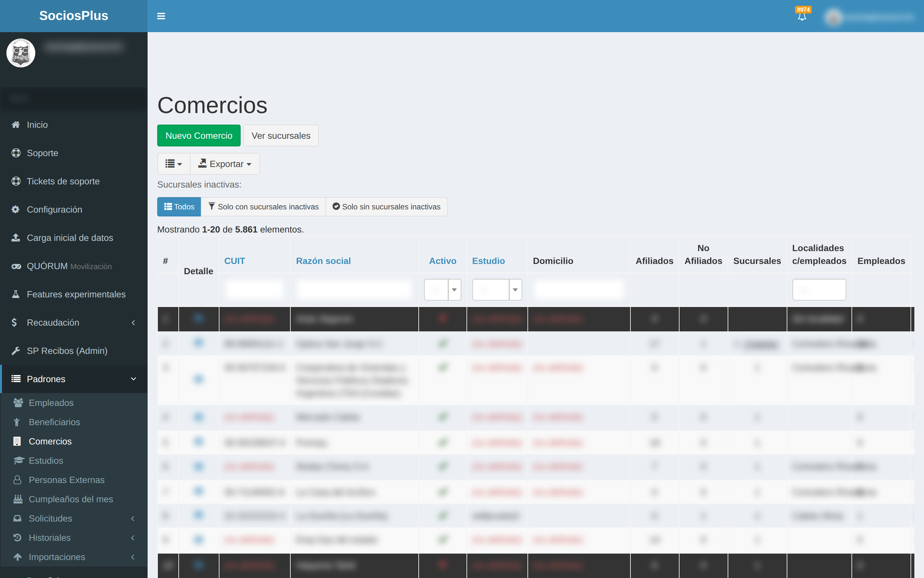Click the SociosPlus brand title
This screenshot has width=924, height=578.
[x=74, y=16]
